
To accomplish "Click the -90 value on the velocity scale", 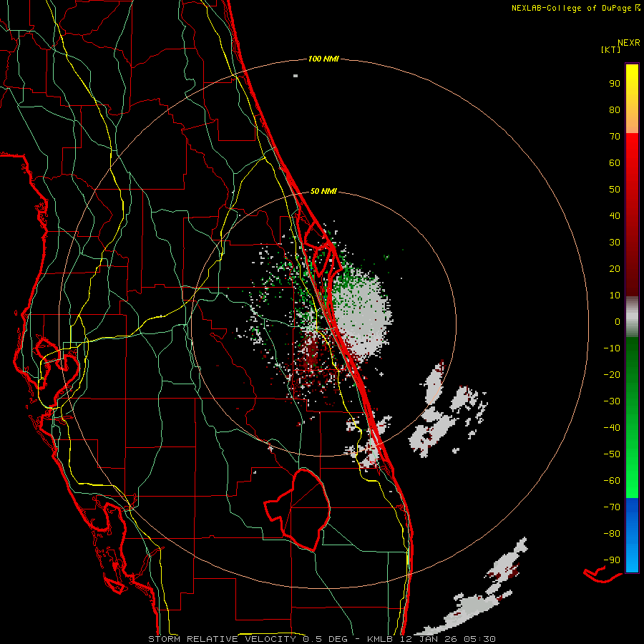I will click(612, 560).
